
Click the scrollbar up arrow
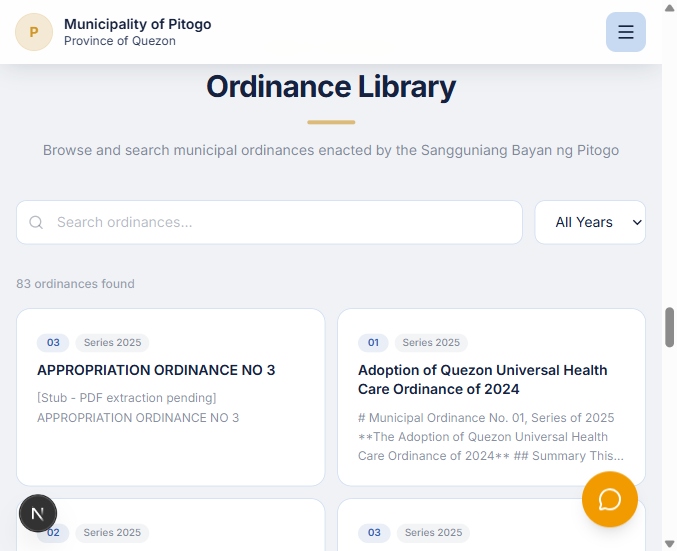(669, 8)
